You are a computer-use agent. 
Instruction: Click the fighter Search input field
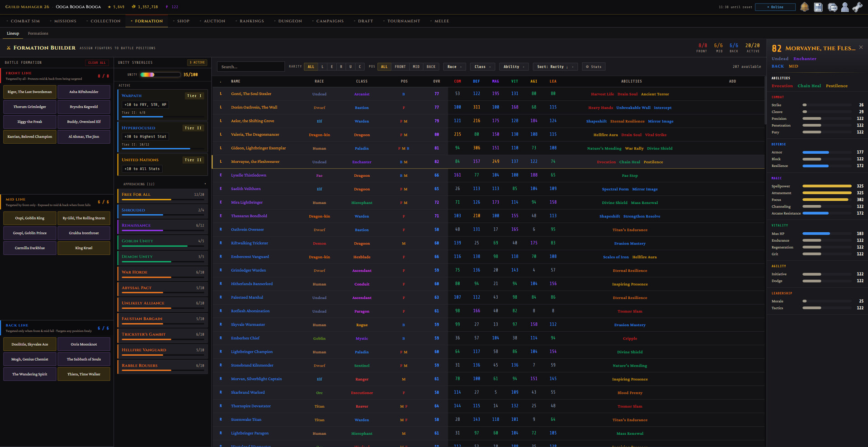[x=251, y=67]
